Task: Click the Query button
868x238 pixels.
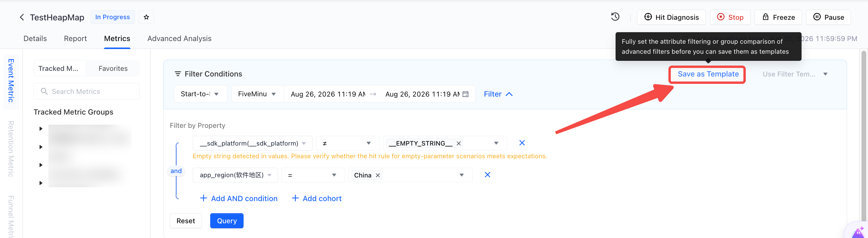Action: coord(227,221)
